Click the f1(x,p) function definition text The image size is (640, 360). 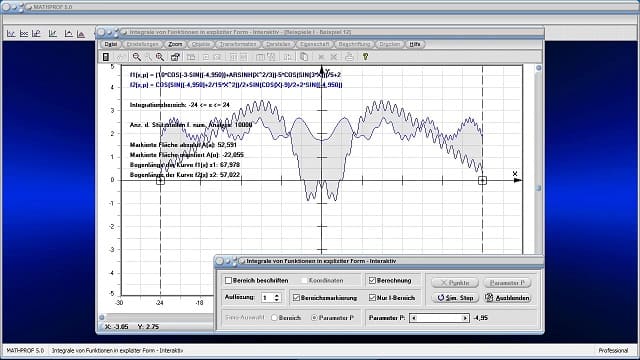(x=235, y=75)
